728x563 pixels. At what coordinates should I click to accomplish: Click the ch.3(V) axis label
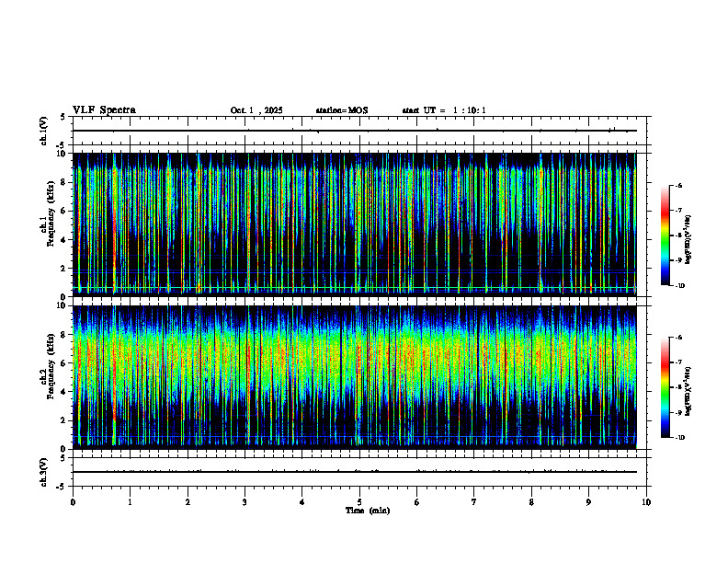44,472
